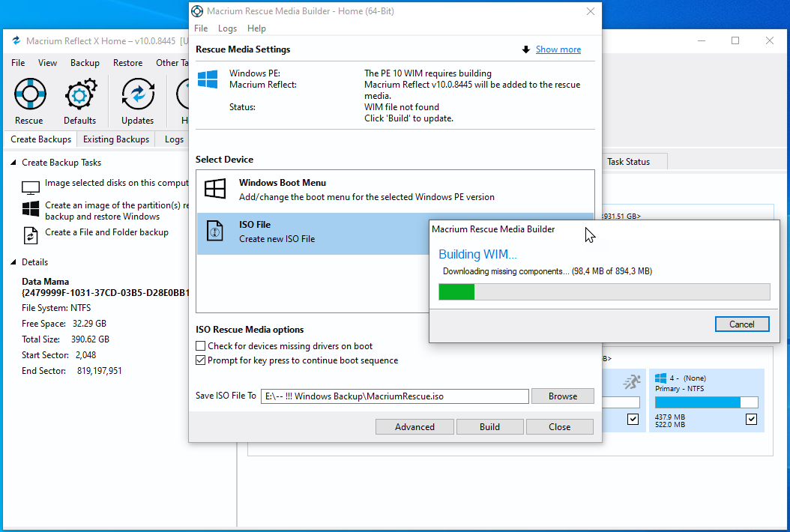The image size is (790, 532).
Task: Toggle the checkbox left of partition 4
Action: tap(633, 419)
